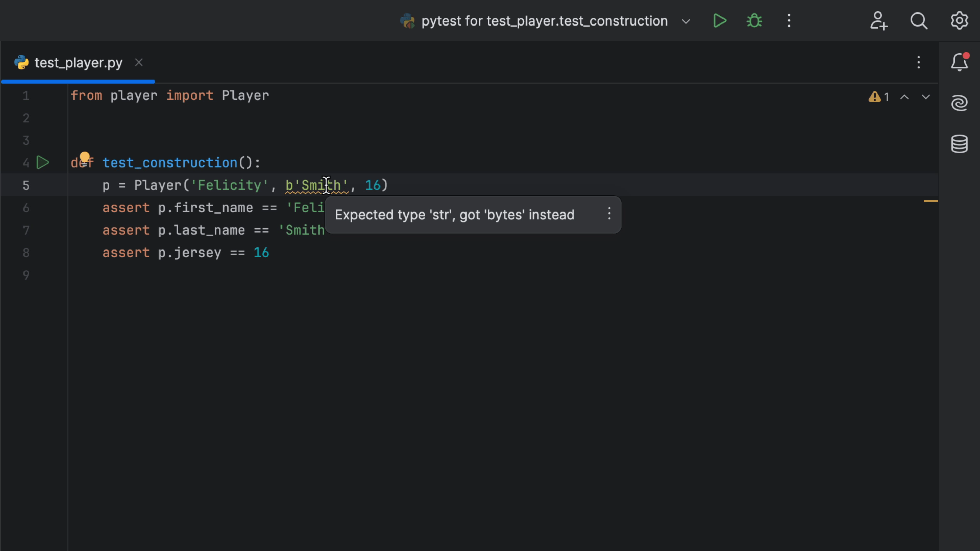The height and width of the screenshot is (551, 980).
Task: Open tooltip's more actions three dots
Action: (x=609, y=214)
